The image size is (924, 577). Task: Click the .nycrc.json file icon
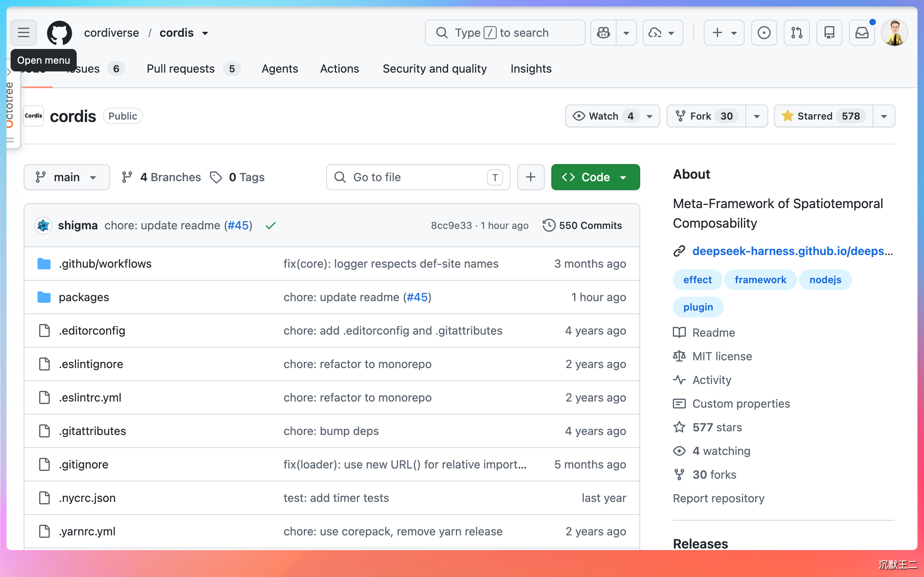click(44, 498)
